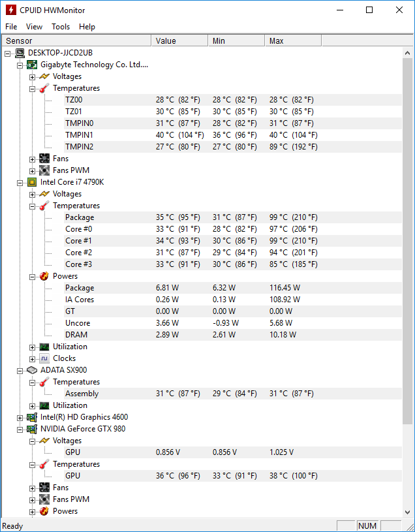
Task: Collapse the NVIDIA GeForce GTX 980 node
Action: 20,430
